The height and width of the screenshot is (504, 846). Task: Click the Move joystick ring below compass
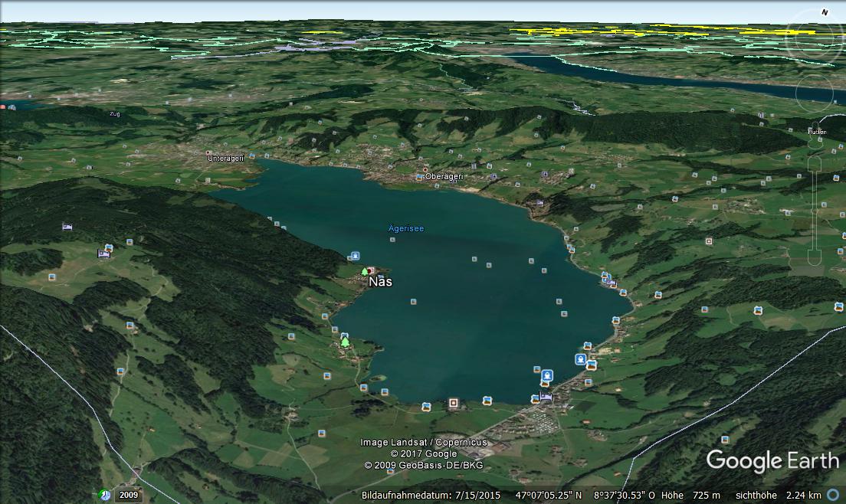click(814, 93)
